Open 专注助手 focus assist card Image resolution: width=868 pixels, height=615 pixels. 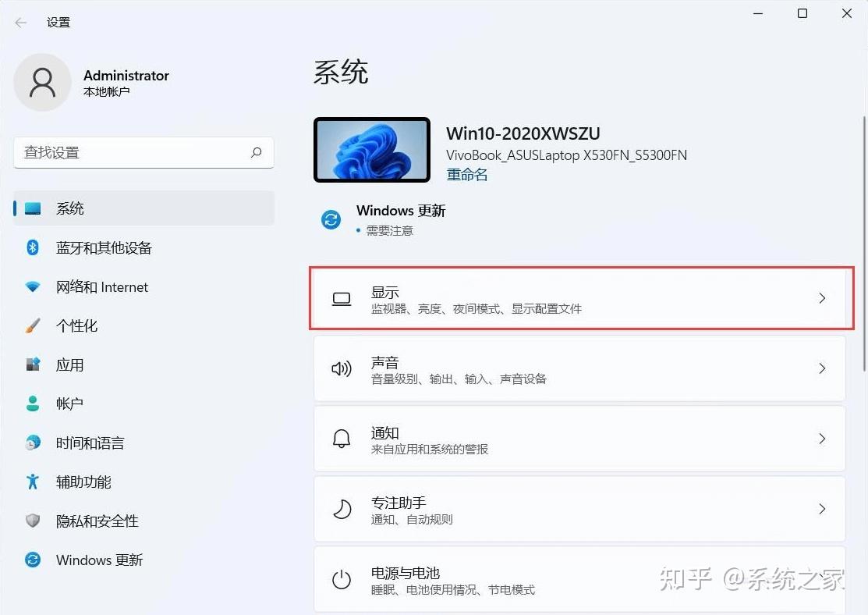[x=579, y=509]
